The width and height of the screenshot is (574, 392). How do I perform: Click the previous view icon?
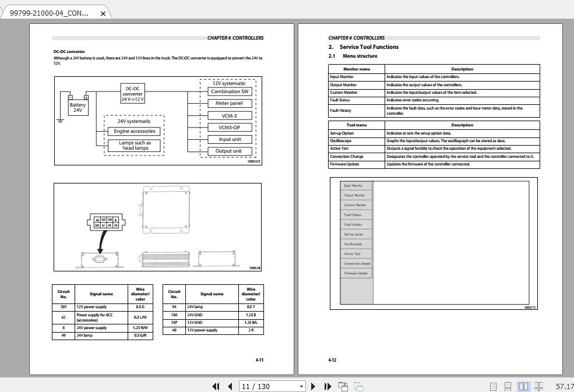point(343,386)
